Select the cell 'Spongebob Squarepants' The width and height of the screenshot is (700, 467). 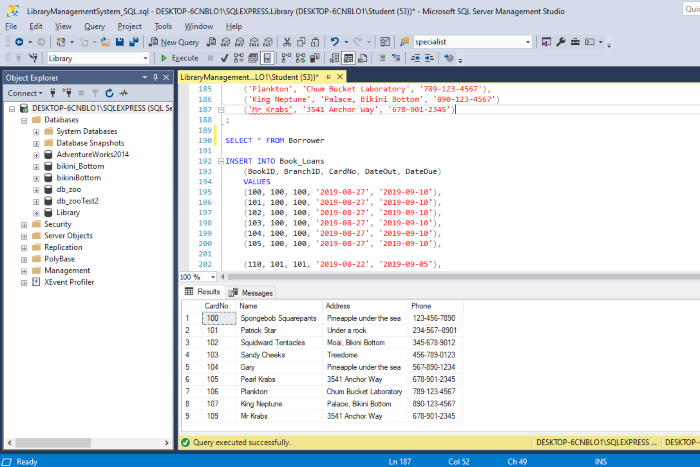279,318
